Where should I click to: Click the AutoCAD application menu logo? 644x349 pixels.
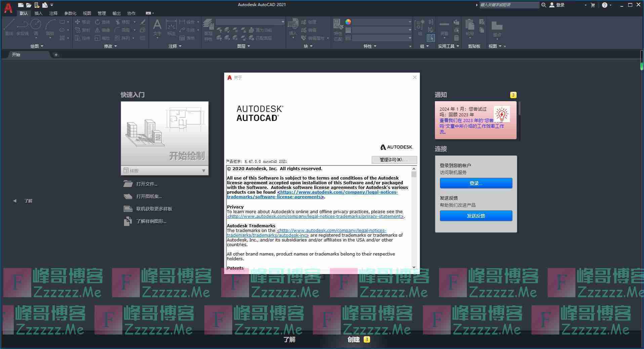coord(8,7)
